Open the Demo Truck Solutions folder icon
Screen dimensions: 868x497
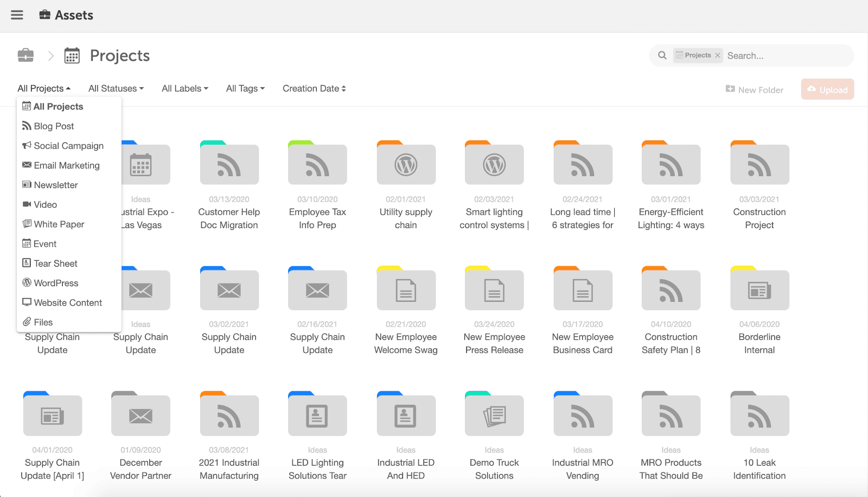point(494,416)
